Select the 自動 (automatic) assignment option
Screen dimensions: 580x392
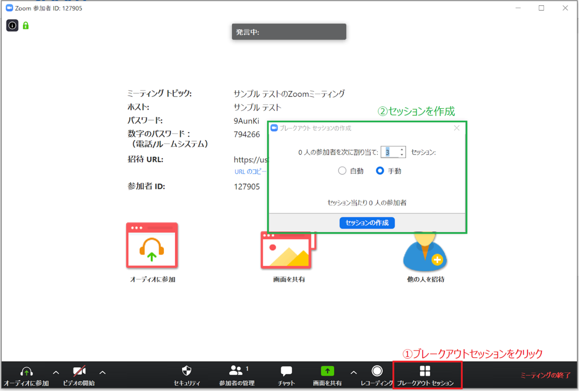tap(342, 170)
